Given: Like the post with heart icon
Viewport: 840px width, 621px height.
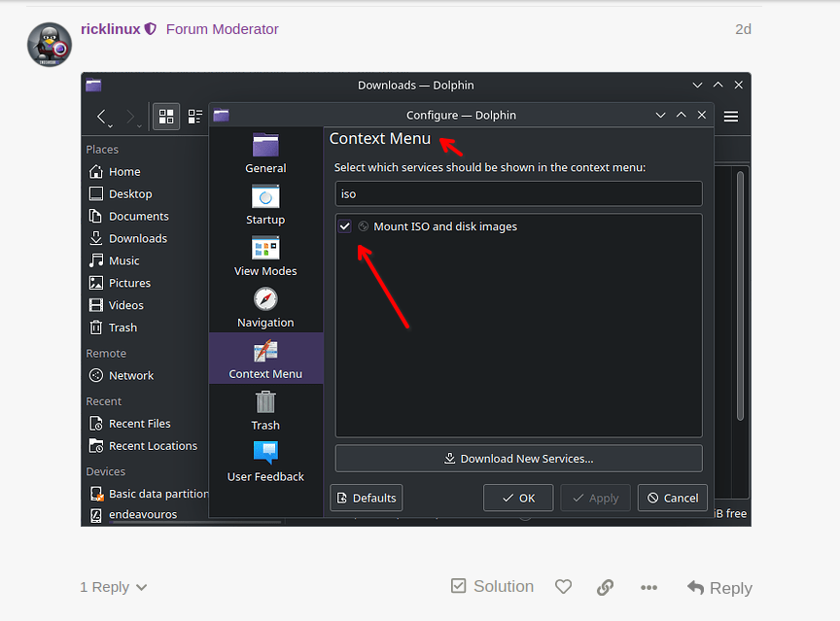Looking at the screenshot, I should [x=563, y=587].
